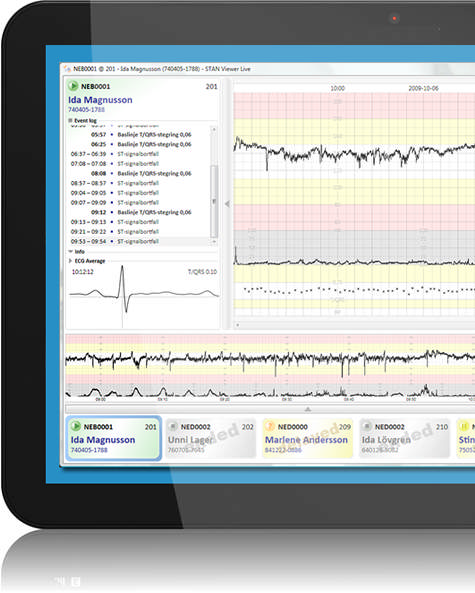Click the CTG chart scroll-left arrow
The image size is (475, 593).
[x=238, y=325]
